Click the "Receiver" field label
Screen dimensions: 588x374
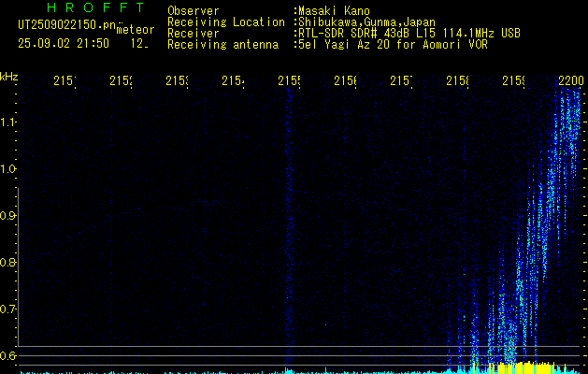tap(194, 34)
